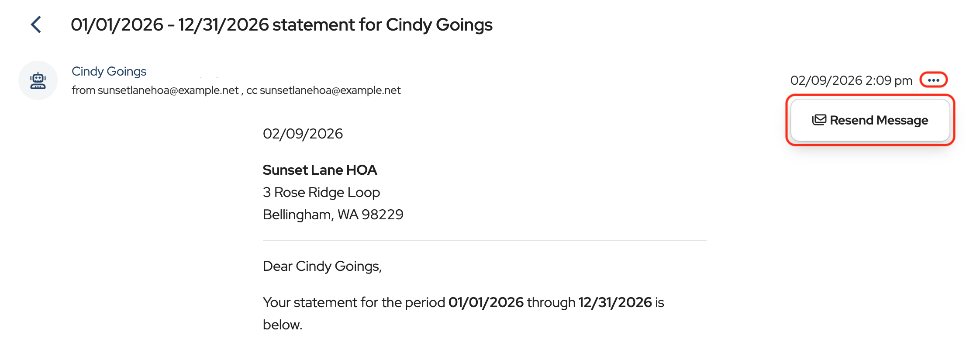This screenshot has height=346, width=980.
Task: Click the robot avatar icon
Action: tap(38, 80)
